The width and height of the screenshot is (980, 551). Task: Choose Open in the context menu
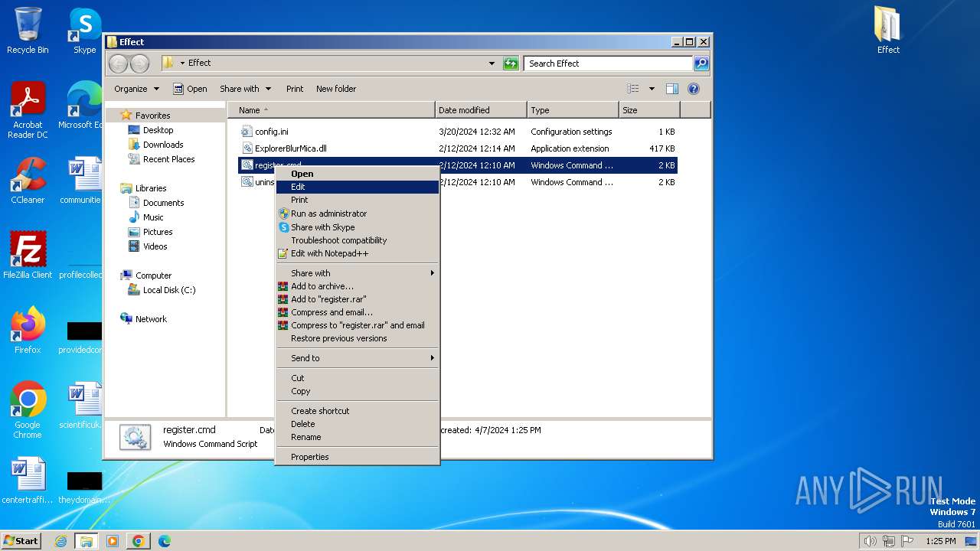point(358,174)
